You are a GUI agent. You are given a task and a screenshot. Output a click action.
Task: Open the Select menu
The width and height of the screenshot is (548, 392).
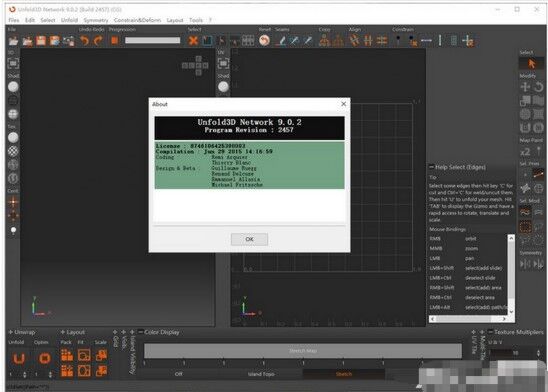point(48,20)
